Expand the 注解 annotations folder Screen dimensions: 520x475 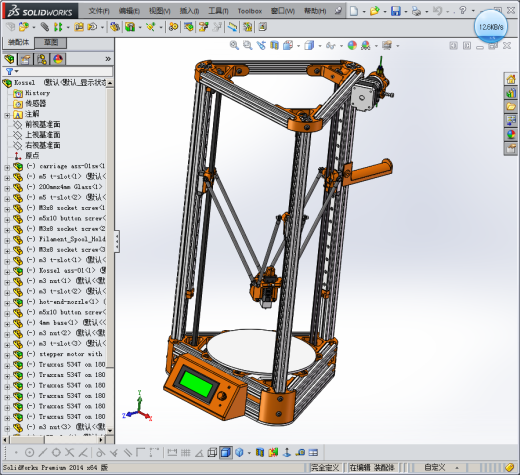coord(7,115)
